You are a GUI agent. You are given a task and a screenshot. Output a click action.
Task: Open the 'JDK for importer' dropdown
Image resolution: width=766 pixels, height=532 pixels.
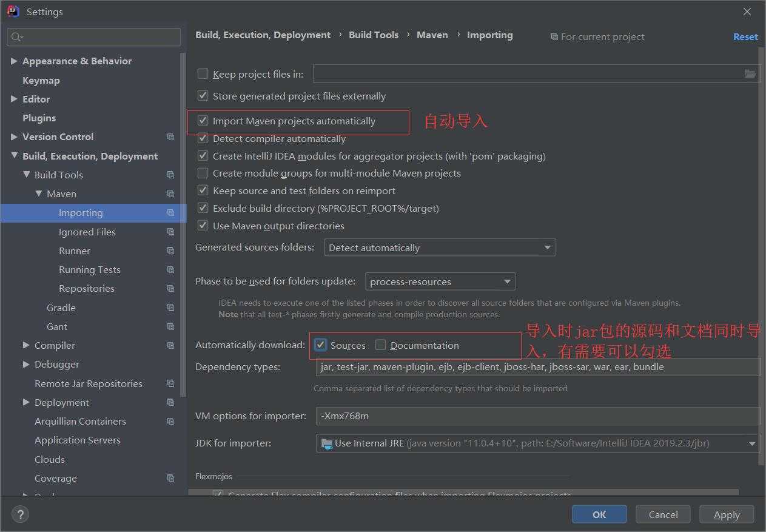537,443
